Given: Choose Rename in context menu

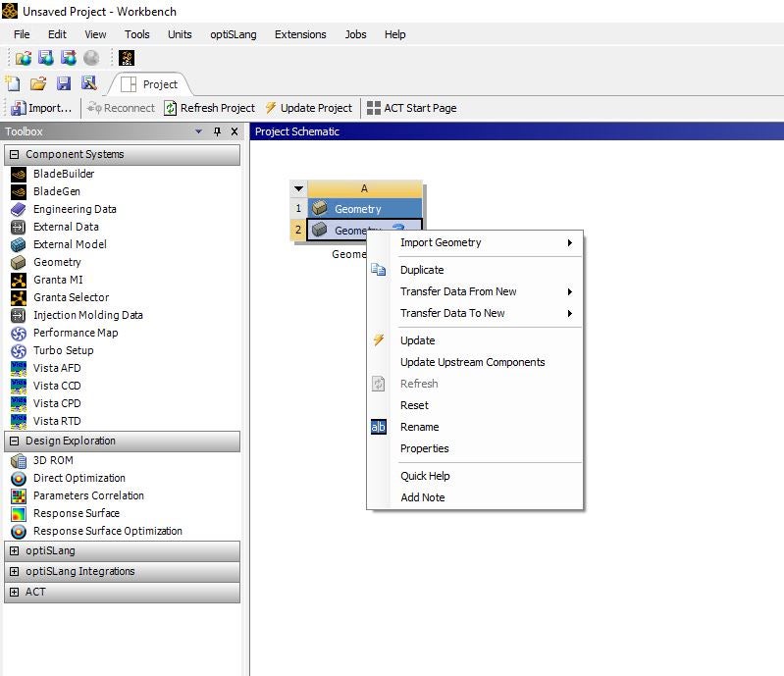Looking at the screenshot, I should coord(475,427).
